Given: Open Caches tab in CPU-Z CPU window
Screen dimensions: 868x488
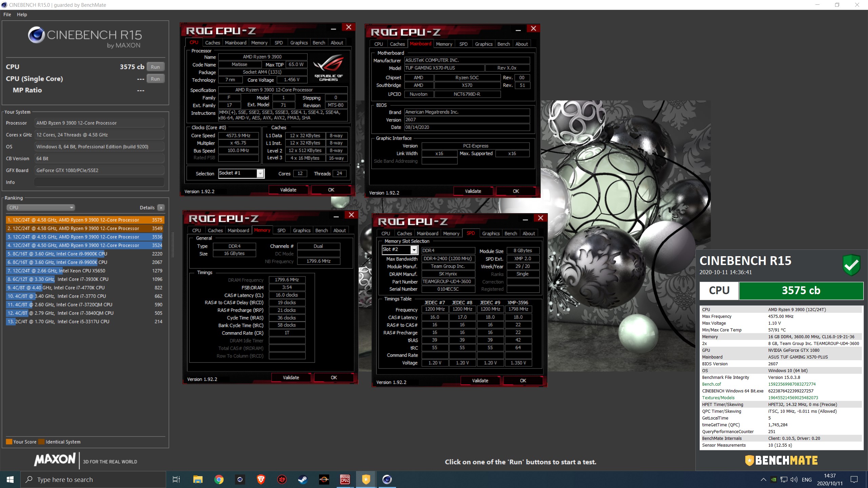Looking at the screenshot, I should tap(213, 43).
